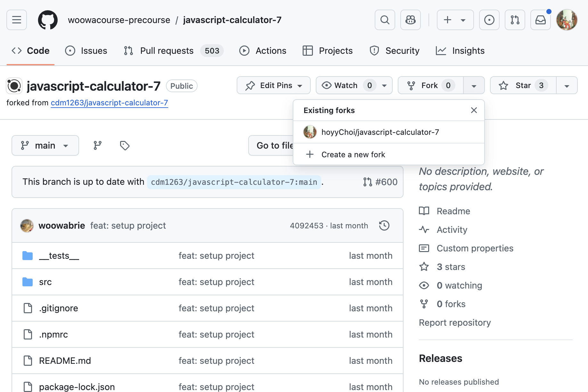Open the notifications inbox icon
This screenshot has height=392, width=588.
(541, 20)
